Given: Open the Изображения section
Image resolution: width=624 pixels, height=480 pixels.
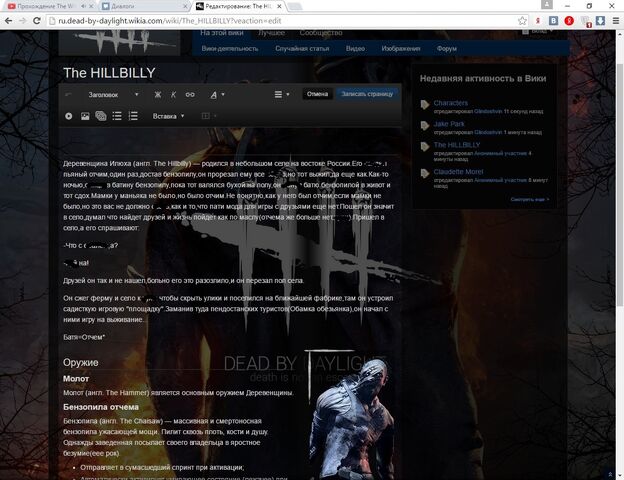Looking at the screenshot, I should [x=401, y=49].
